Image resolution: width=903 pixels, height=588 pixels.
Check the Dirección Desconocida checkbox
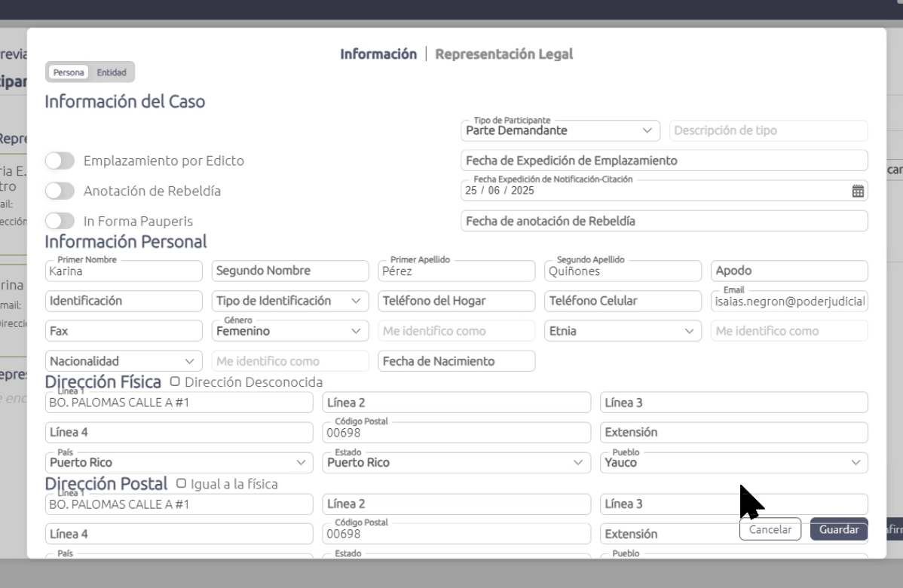[176, 382]
